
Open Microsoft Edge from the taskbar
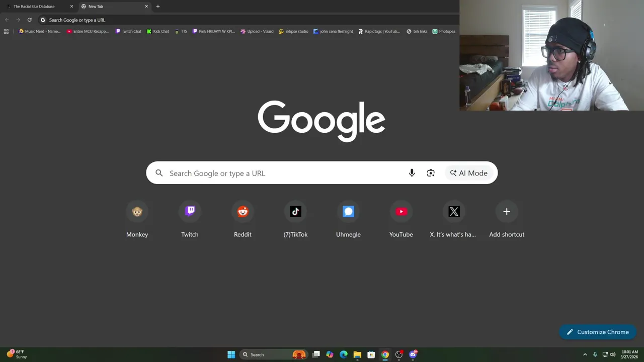tap(344, 354)
